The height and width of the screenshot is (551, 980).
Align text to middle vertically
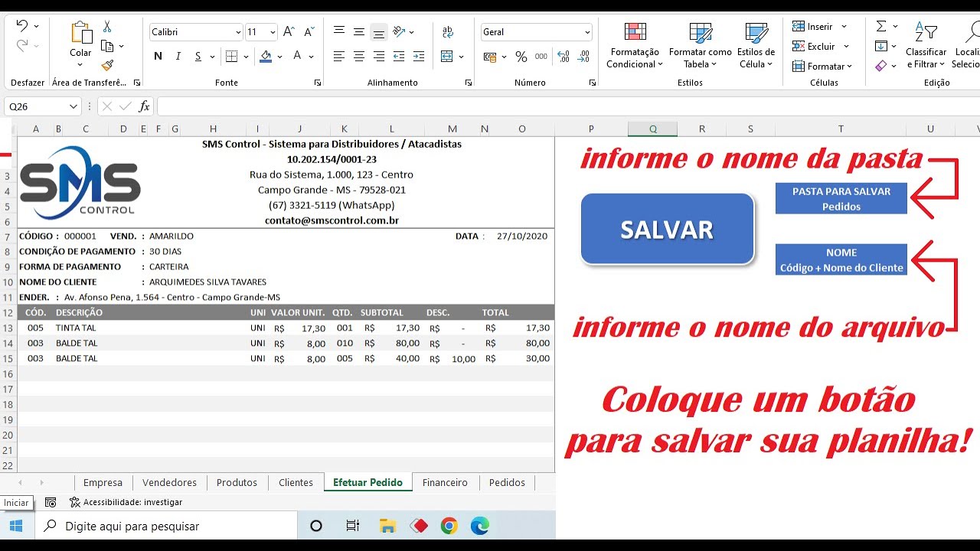point(359,32)
